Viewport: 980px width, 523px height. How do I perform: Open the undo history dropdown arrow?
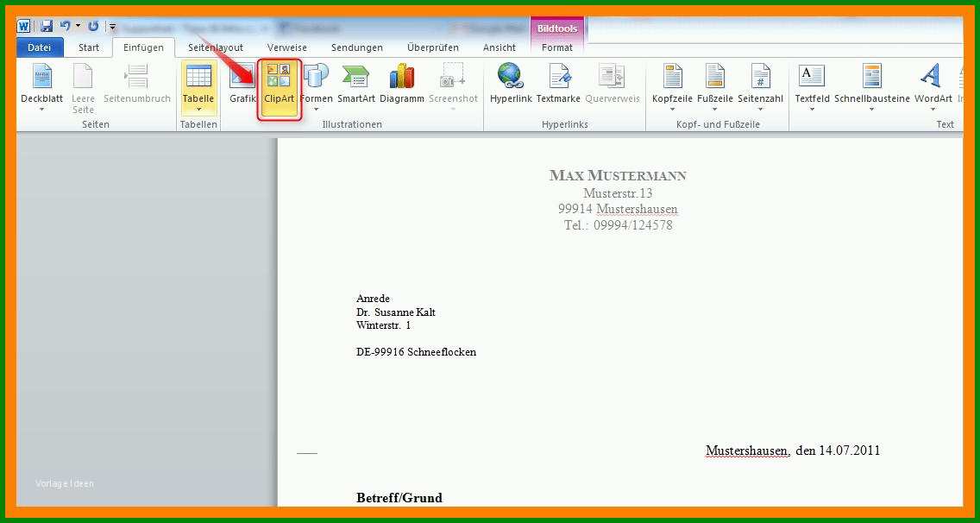pyautogui.click(x=79, y=26)
